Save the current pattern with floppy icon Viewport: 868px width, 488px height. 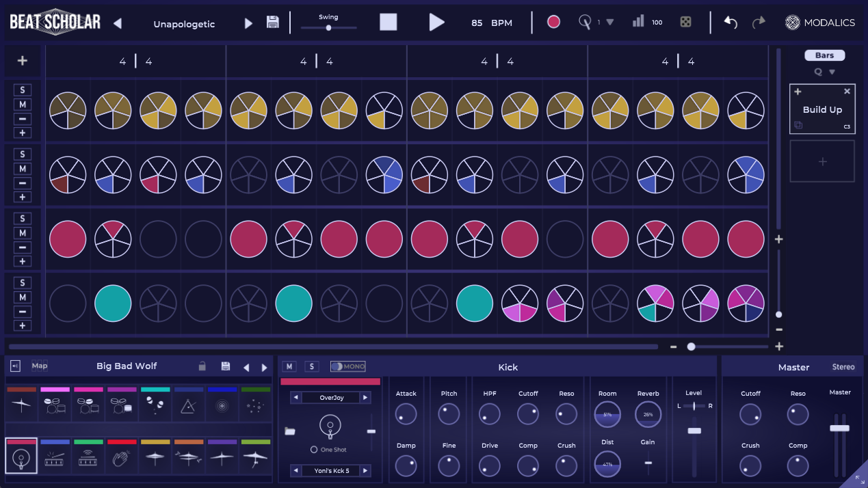pos(273,22)
